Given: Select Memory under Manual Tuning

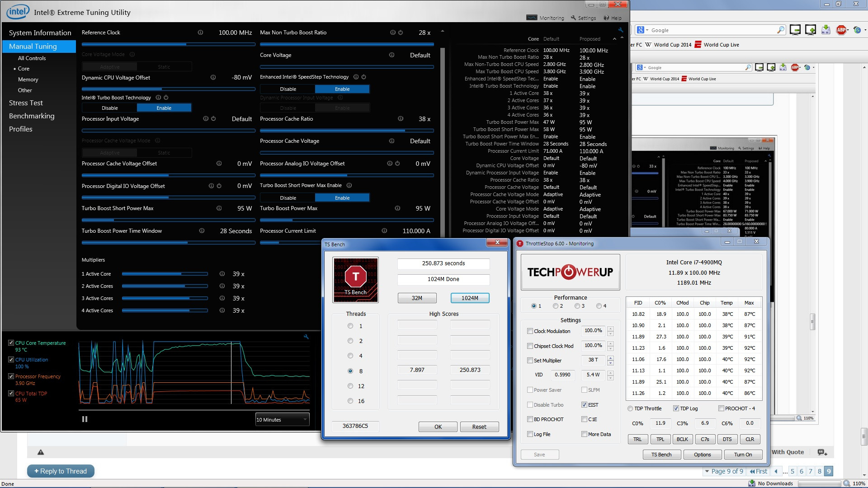Looking at the screenshot, I should click(28, 80).
